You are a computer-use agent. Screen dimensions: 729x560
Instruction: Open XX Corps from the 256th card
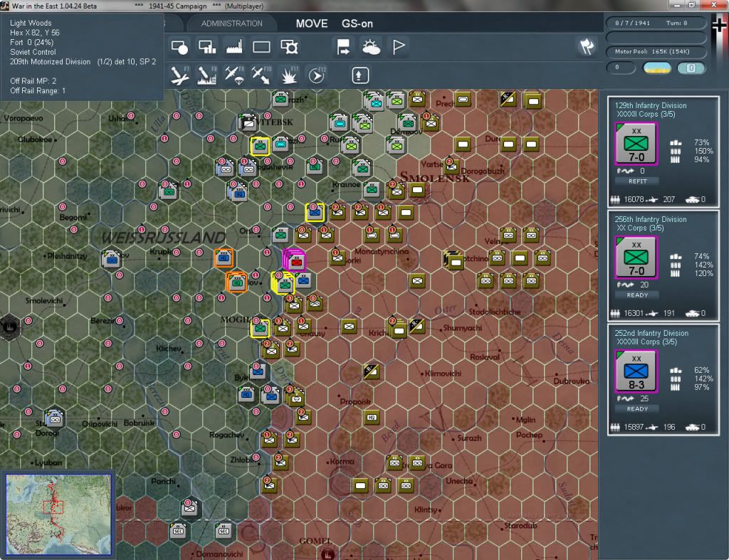coord(640,228)
